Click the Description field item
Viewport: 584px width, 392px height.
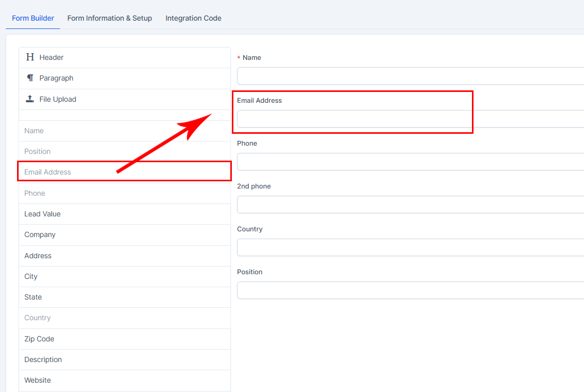point(43,359)
